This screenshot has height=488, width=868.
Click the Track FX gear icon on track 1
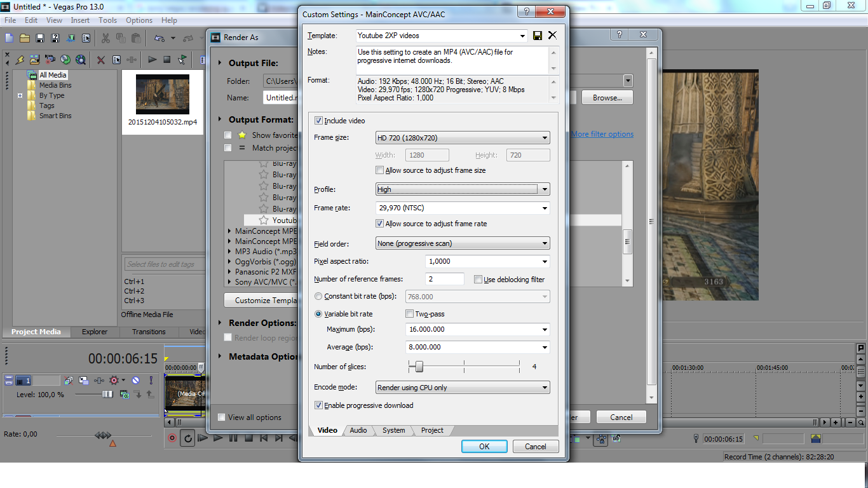pyautogui.click(x=114, y=380)
